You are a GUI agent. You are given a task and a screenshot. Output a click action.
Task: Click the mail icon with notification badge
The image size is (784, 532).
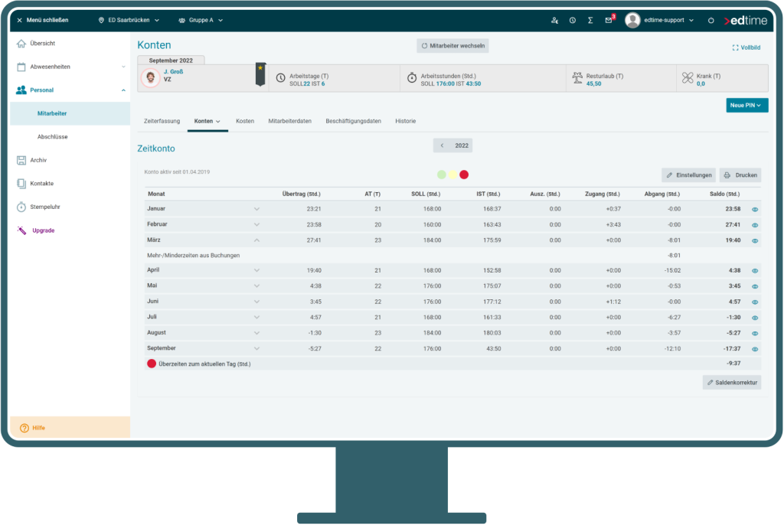pos(609,20)
